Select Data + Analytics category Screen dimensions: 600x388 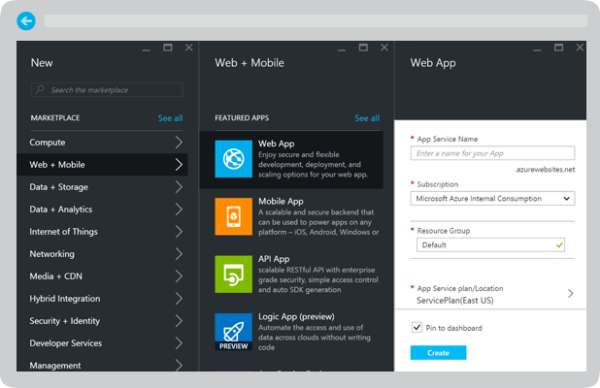click(102, 209)
